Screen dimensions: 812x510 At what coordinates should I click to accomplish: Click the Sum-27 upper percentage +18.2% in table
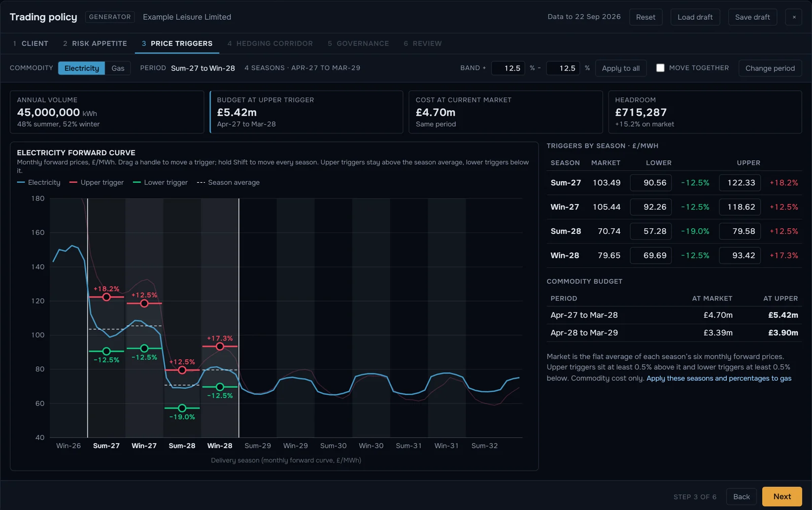pyautogui.click(x=784, y=183)
